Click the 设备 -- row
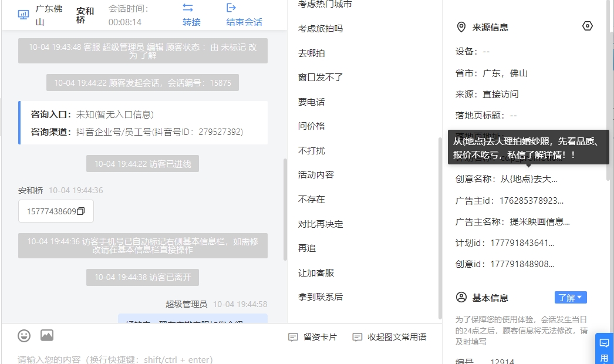This screenshot has height=364, width=614. pyautogui.click(x=473, y=52)
